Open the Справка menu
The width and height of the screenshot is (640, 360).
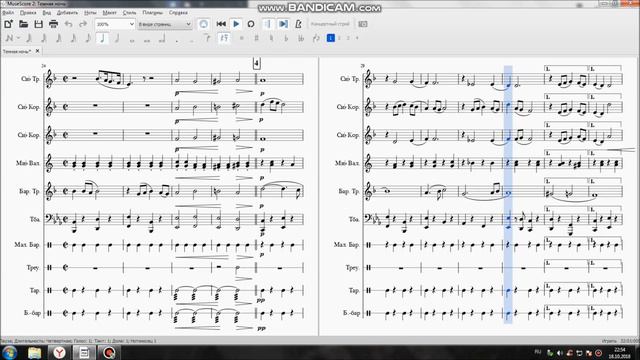178,13
